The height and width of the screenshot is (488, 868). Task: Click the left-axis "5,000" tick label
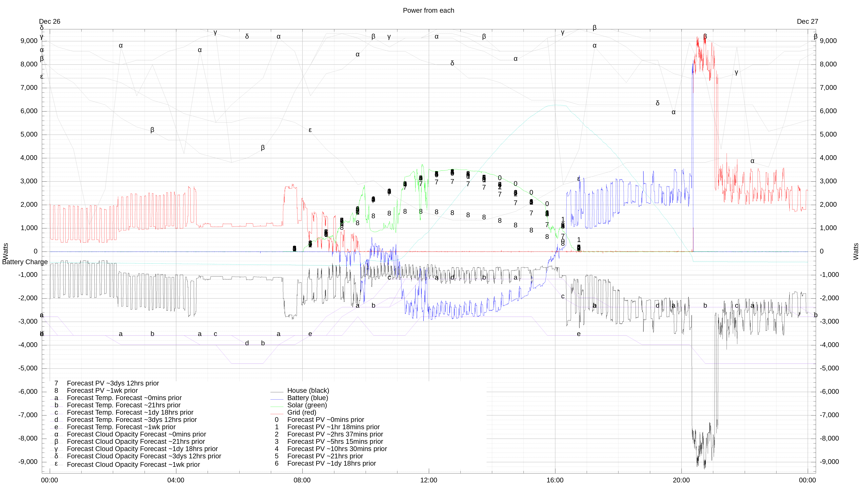click(x=29, y=135)
